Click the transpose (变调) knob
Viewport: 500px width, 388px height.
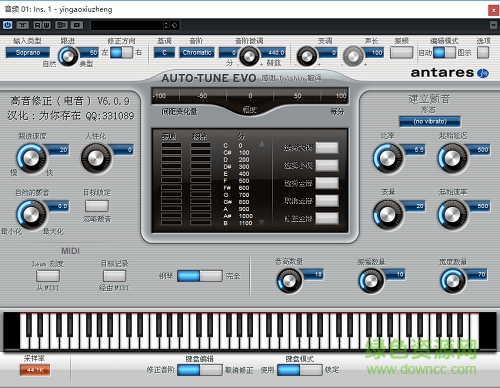click(307, 56)
